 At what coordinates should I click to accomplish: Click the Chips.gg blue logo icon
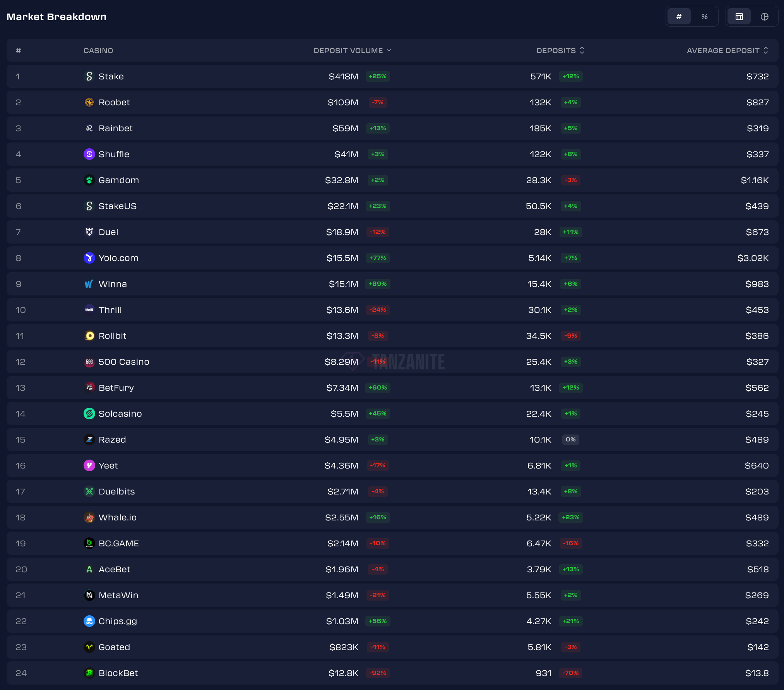89,621
